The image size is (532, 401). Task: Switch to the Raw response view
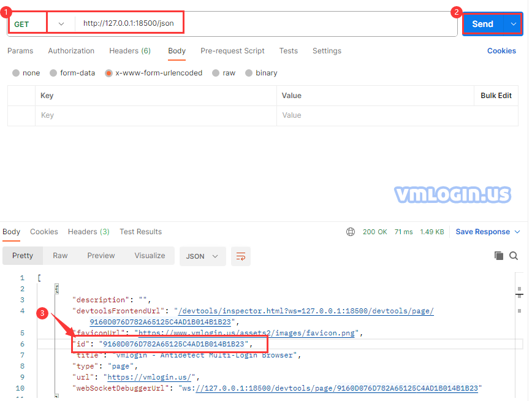[60, 256]
